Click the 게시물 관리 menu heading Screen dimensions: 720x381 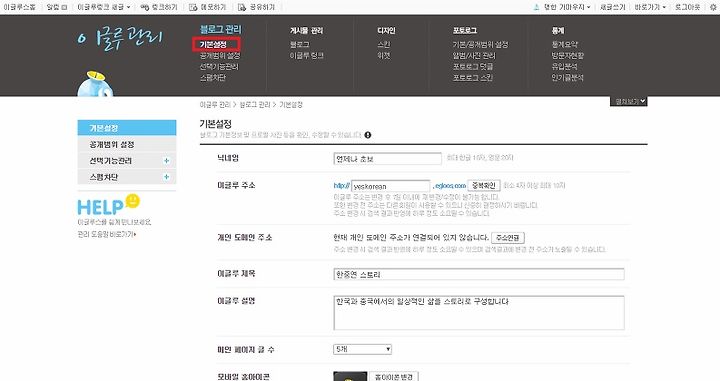pyautogui.click(x=306, y=30)
